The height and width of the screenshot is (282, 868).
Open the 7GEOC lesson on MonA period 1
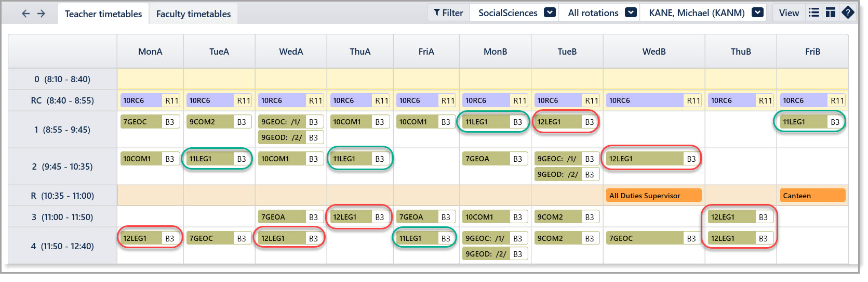click(150, 122)
